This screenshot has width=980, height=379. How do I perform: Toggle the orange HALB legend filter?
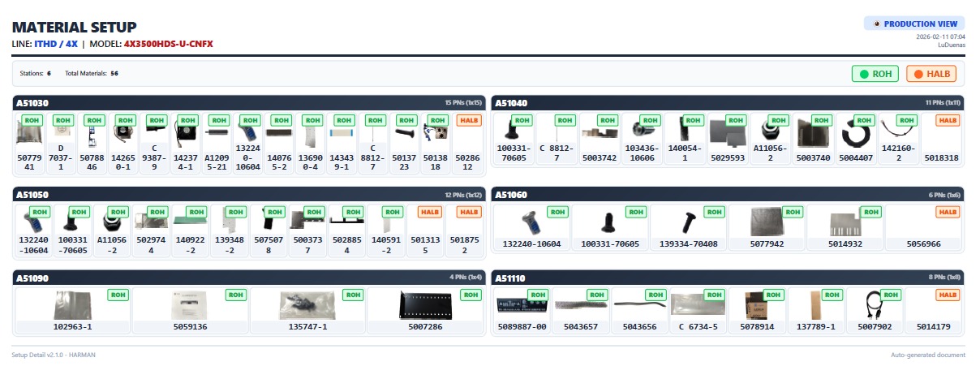click(x=931, y=74)
